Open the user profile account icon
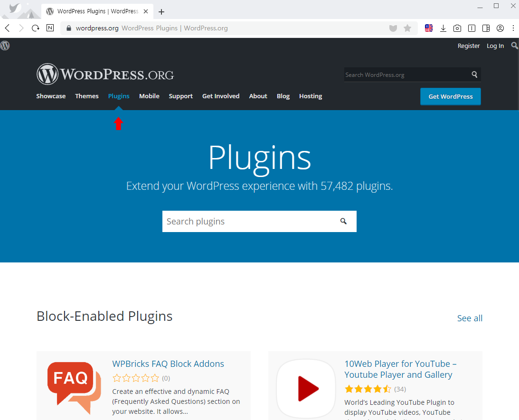 coord(500,28)
